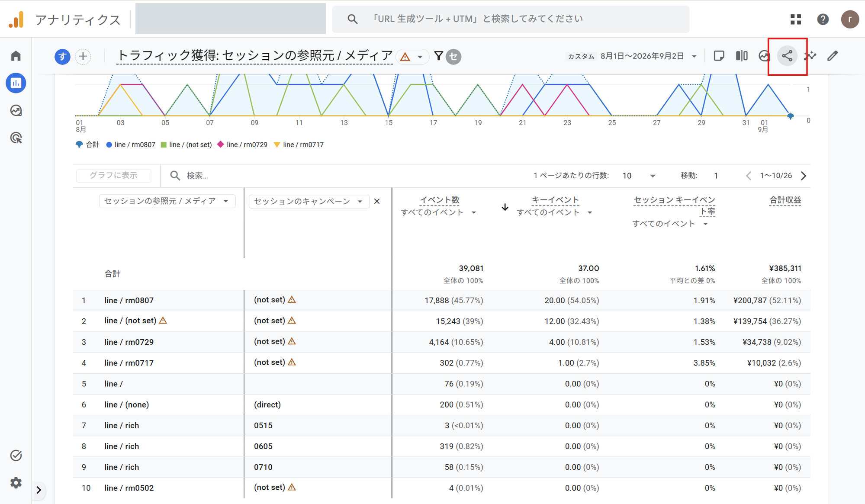
Task: Go to previous table page
Action: click(x=749, y=176)
